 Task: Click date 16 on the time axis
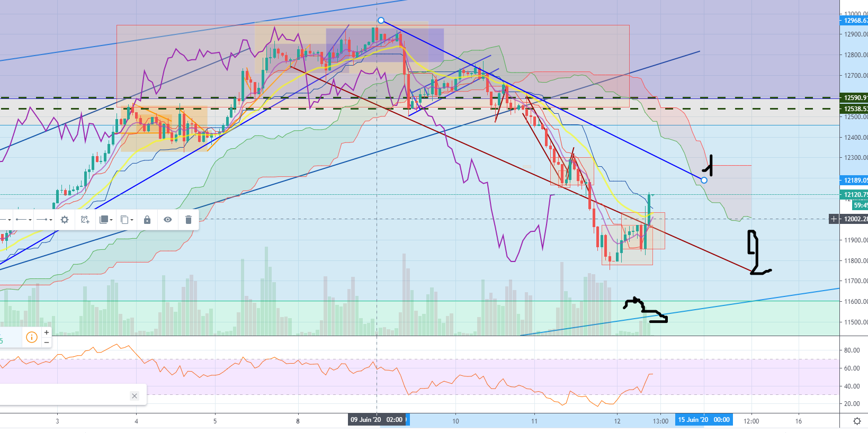point(799,421)
